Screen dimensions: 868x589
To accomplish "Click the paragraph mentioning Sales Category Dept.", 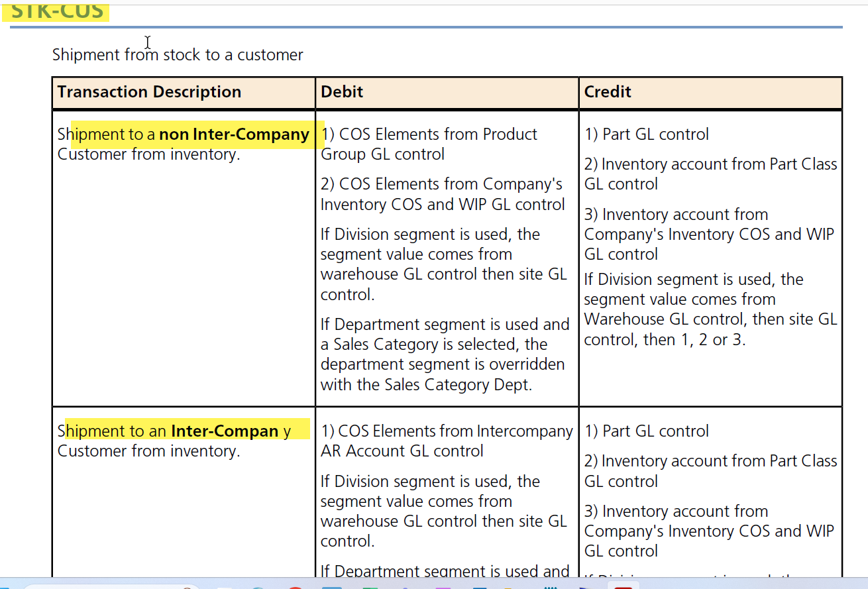I will point(445,354).
